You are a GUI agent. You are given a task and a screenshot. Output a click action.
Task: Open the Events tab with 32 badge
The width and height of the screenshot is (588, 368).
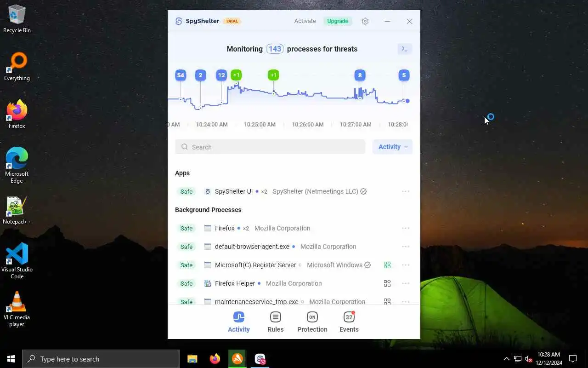tap(349, 322)
